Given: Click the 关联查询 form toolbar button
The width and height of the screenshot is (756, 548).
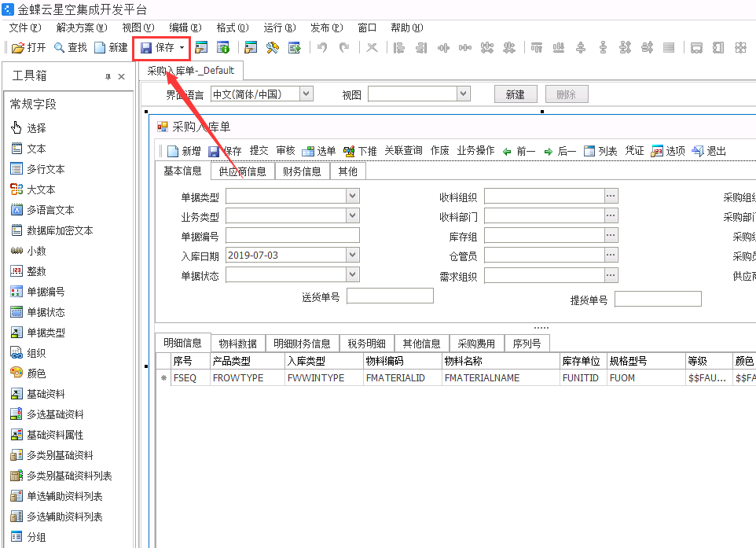Looking at the screenshot, I should tap(404, 151).
